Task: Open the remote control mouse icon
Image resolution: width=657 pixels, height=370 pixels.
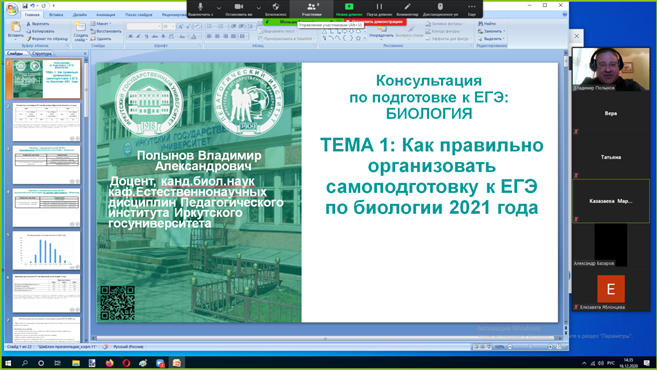Action: pos(440,7)
